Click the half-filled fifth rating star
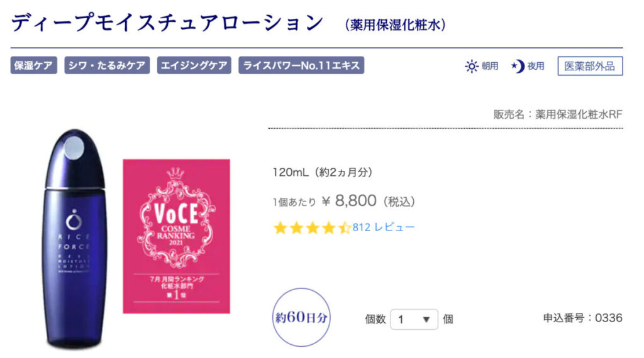This screenshot has width=644, height=358. 345,228
